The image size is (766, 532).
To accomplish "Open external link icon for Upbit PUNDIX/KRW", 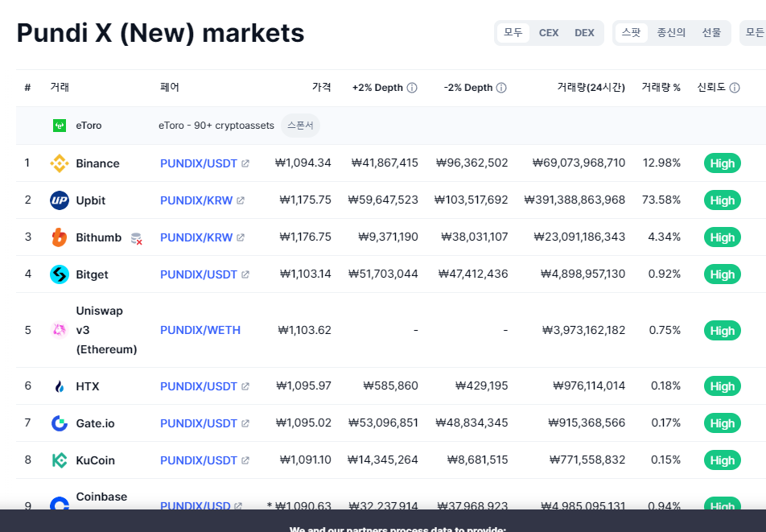I will click(x=241, y=200).
